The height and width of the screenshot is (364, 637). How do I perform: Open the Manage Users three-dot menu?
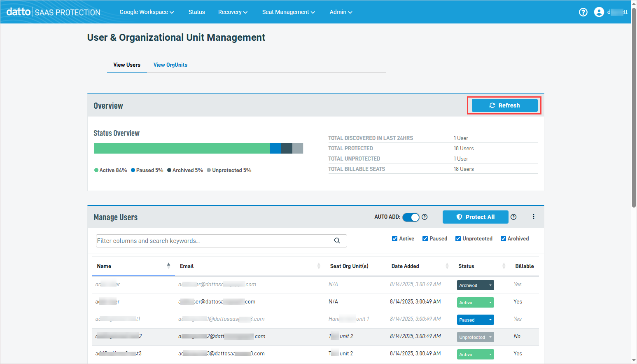point(533,217)
